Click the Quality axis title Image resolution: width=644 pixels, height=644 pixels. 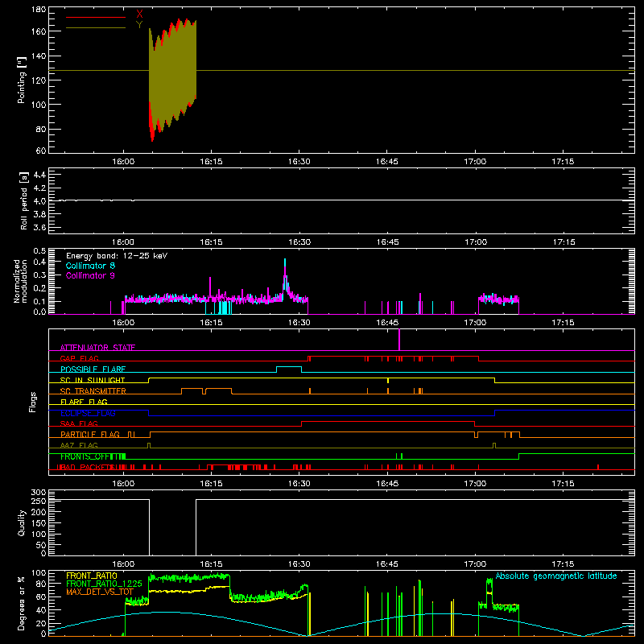point(22,522)
